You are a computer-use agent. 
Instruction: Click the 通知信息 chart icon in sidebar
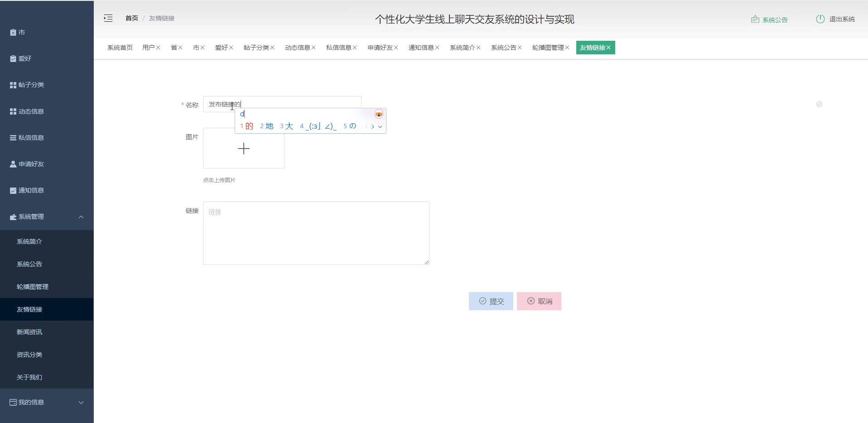13,191
